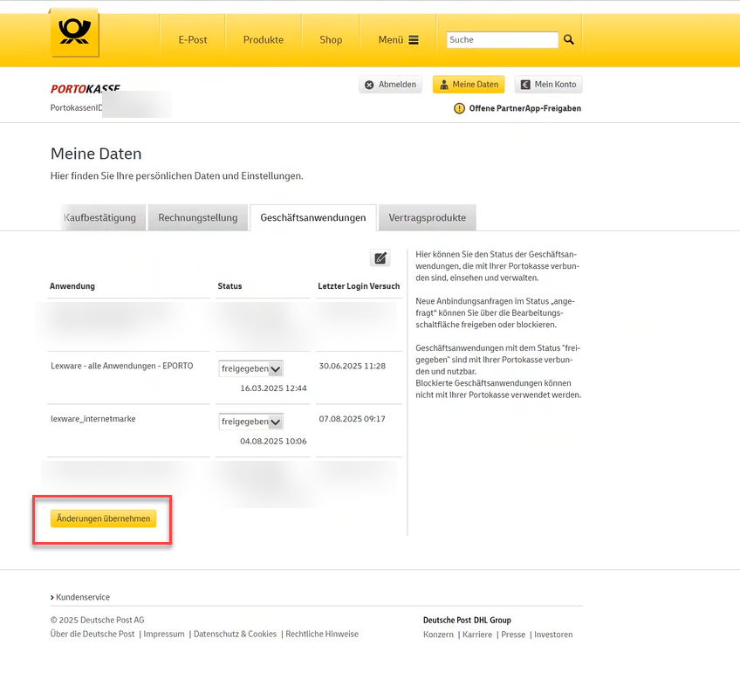Expand the Kundenservice link
Image resolution: width=740 pixels, height=700 pixels.
(82, 597)
